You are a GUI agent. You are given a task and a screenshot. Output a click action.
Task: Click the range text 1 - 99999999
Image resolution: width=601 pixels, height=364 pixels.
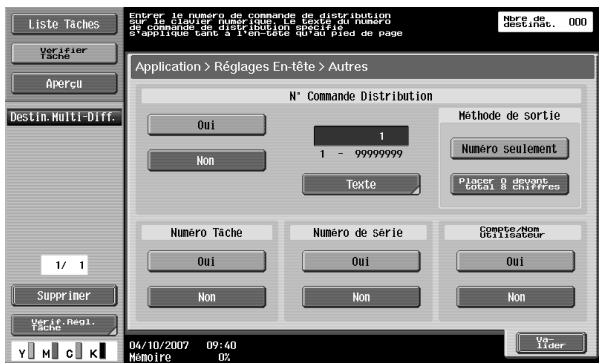(361, 154)
